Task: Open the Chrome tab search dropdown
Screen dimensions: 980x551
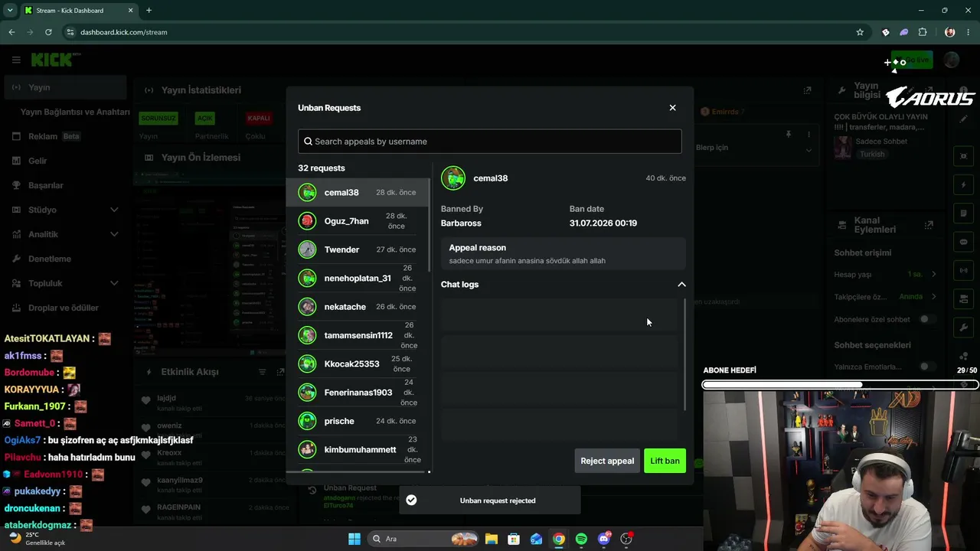Action: coord(10,11)
